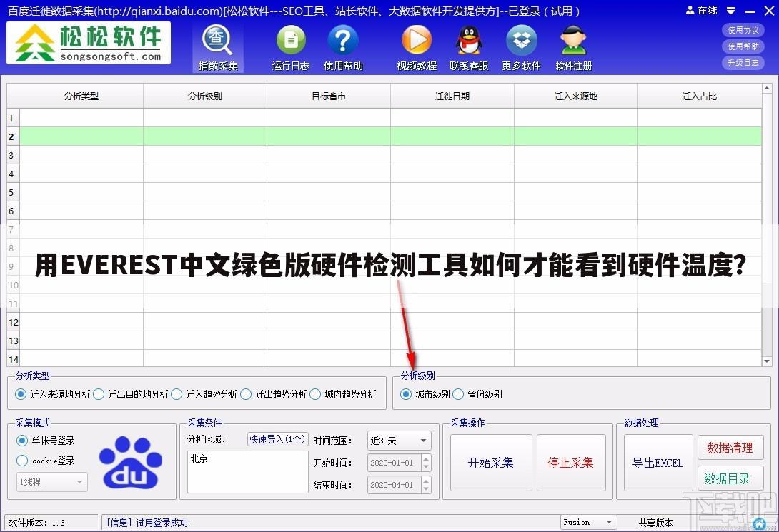Stop collection with 停止采集
779x532 pixels.
click(x=571, y=463)
